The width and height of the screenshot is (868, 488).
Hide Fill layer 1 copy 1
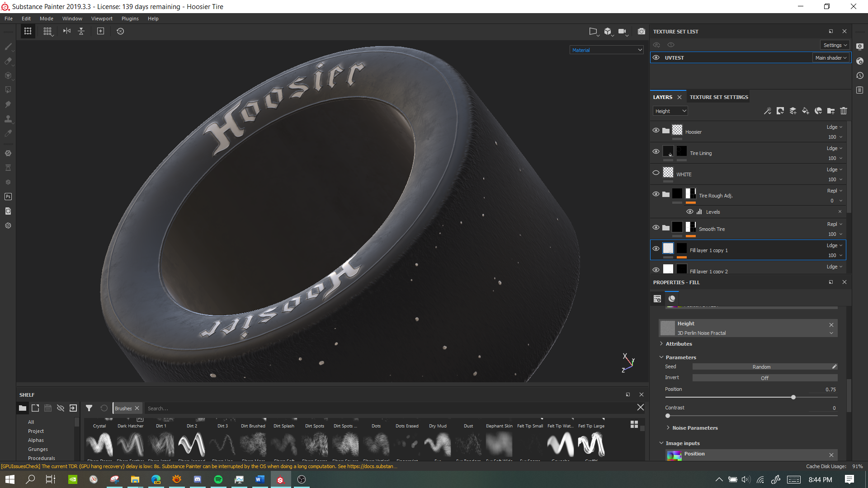tap(656, 249)
